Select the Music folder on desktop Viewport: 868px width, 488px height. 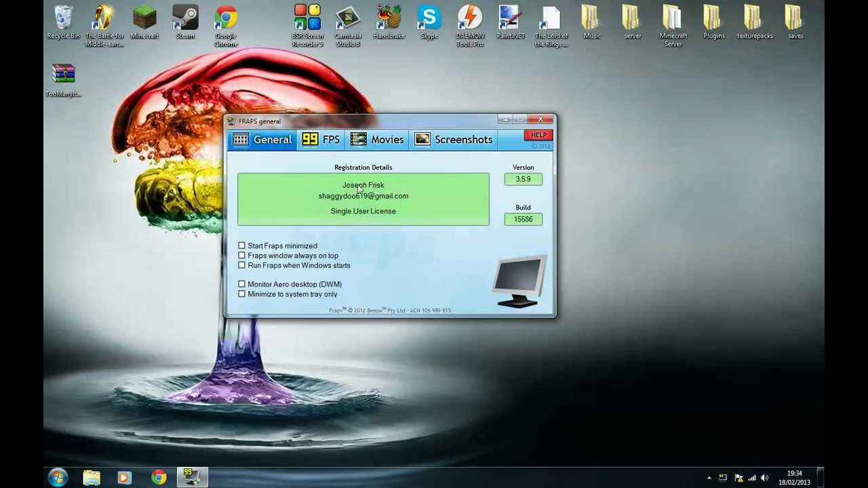point(592,22)
